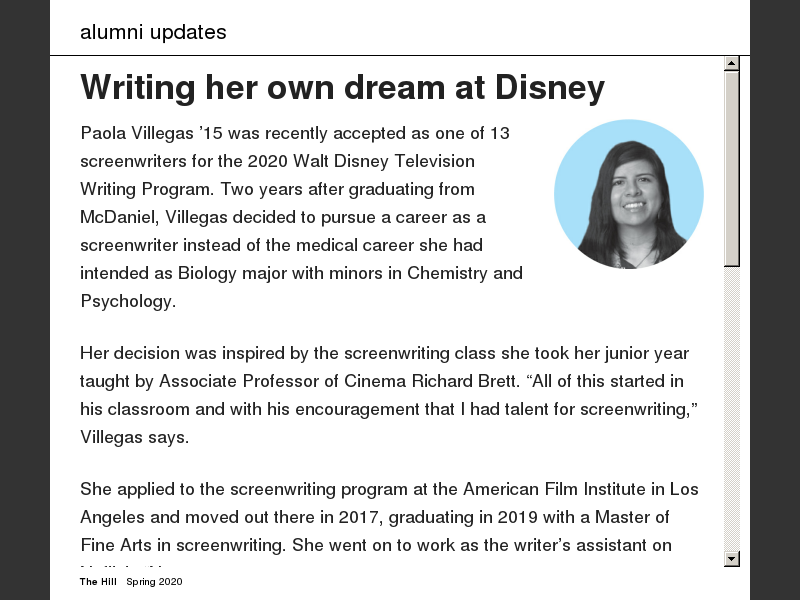Click the word 'Psychology.' ending the first paragraph

click(x=128, y=301)
